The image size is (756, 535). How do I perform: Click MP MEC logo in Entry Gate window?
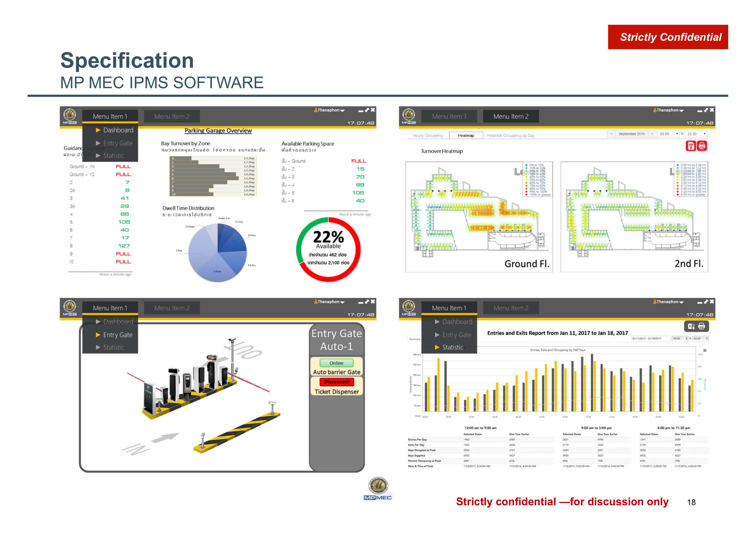pos(69,308)
